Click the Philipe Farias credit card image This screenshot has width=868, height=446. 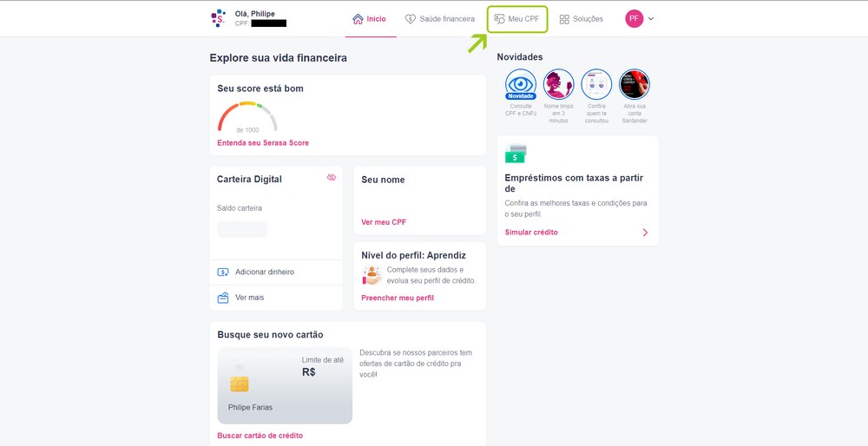click(285, 385)
